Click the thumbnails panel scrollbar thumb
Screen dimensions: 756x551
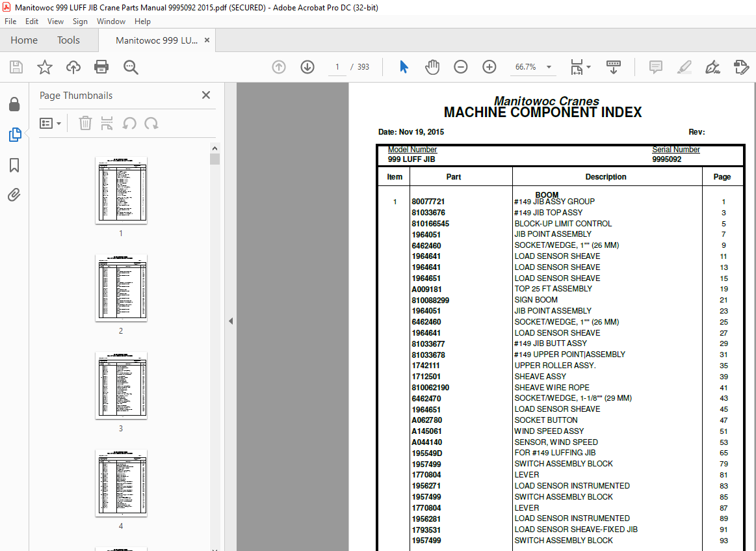[x=215, y=159]
